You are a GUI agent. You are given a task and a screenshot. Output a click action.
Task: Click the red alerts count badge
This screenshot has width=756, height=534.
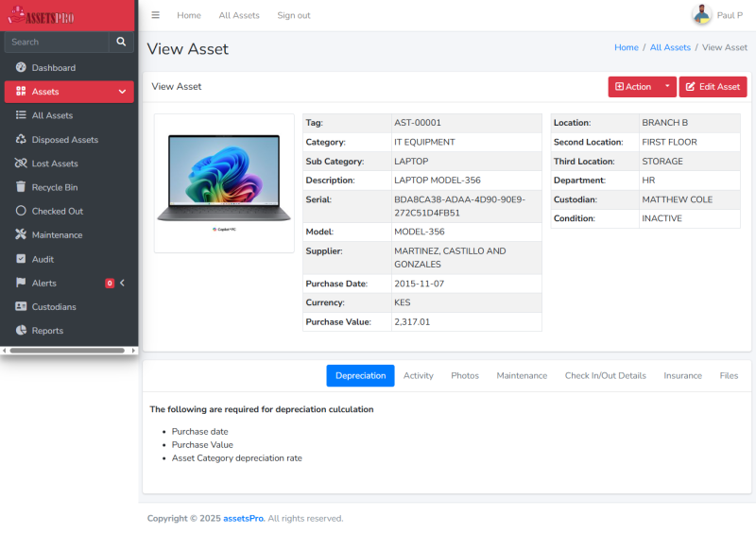coord(110,284)
